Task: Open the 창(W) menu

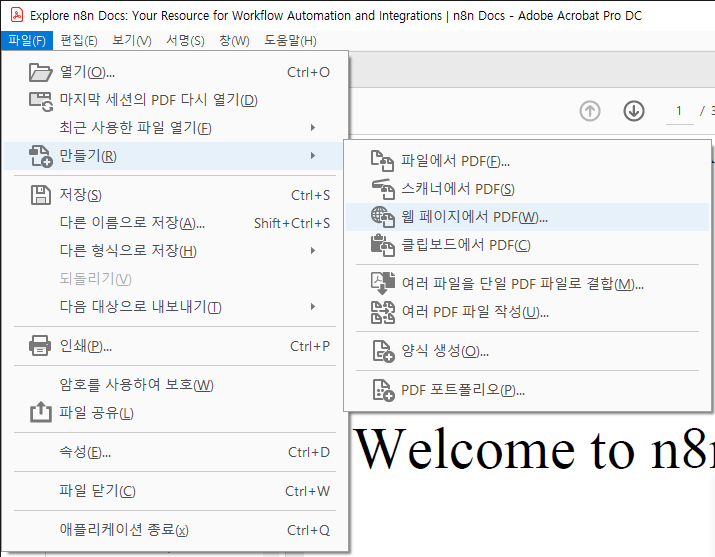Action: pos(234,41)
